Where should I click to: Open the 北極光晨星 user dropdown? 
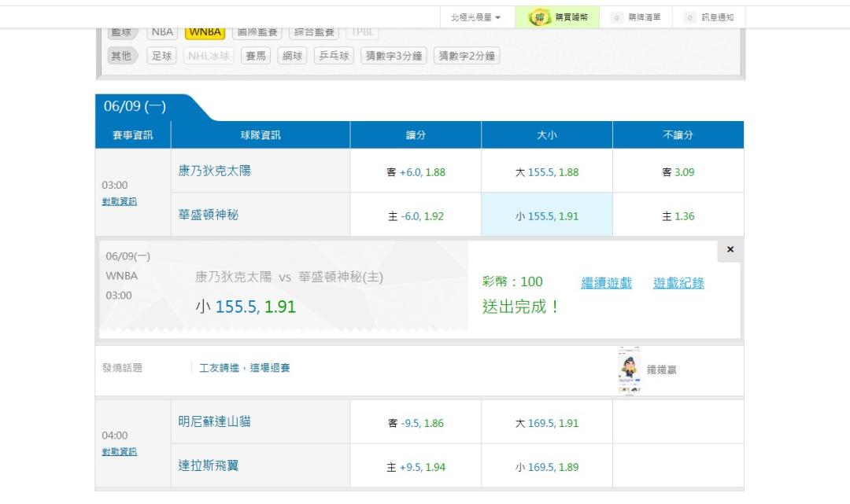[475, 17]
